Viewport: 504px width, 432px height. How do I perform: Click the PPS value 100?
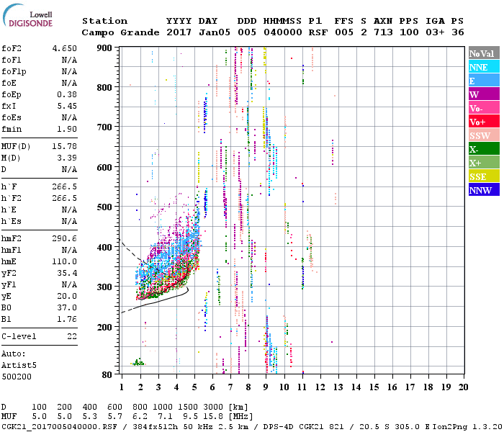pos(409,32)
